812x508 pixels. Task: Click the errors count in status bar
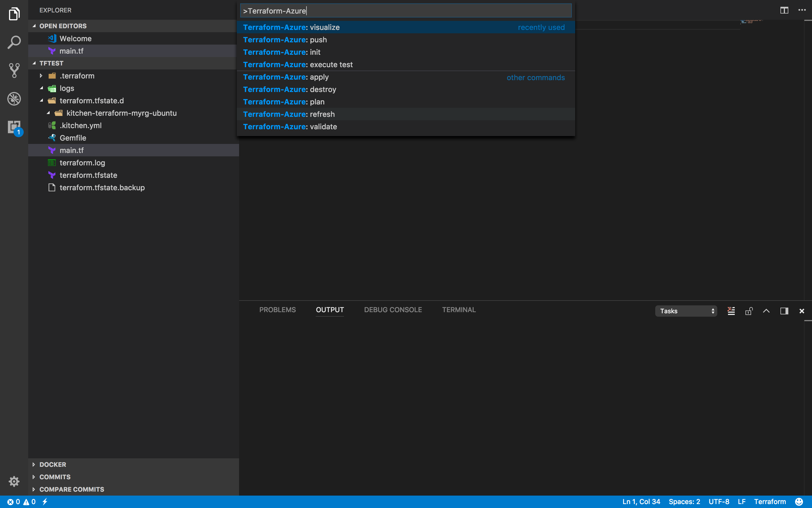tap(14, 502)
